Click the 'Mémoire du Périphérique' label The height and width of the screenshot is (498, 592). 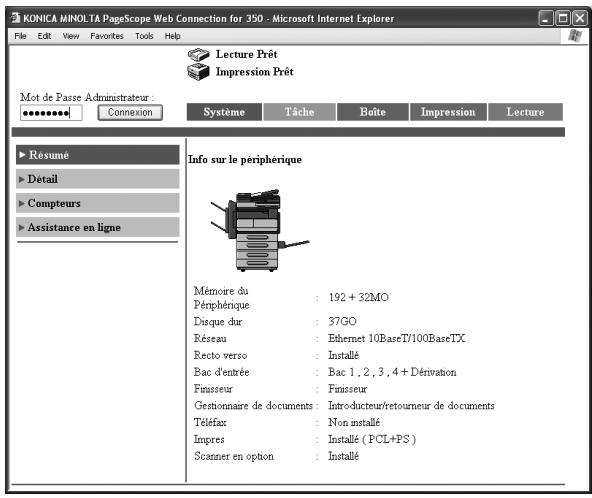click(221, 298)
